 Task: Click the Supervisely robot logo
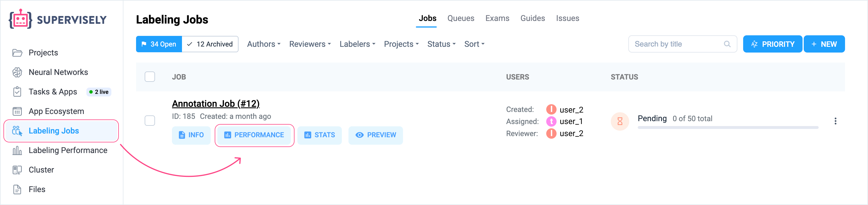pyautogui.click(x=20, y=19)
